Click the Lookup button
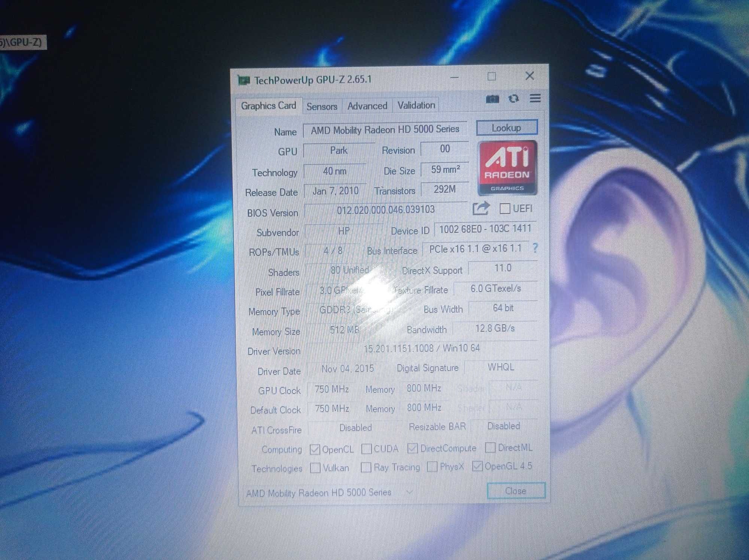Screen dimensions: 749x560 507,128
